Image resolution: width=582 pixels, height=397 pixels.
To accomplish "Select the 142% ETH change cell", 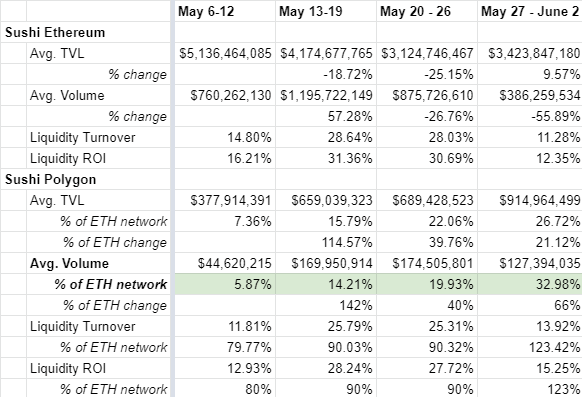I will pos(326,305).
